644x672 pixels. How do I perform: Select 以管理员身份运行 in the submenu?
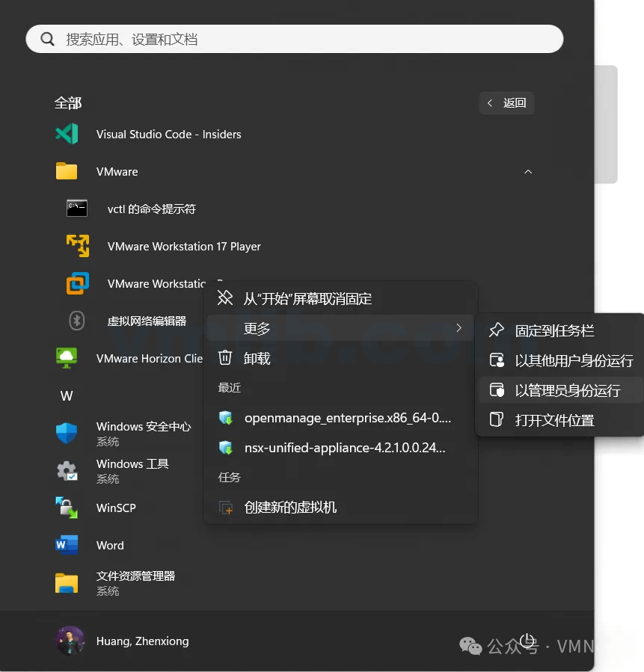[x=567, y=390]
